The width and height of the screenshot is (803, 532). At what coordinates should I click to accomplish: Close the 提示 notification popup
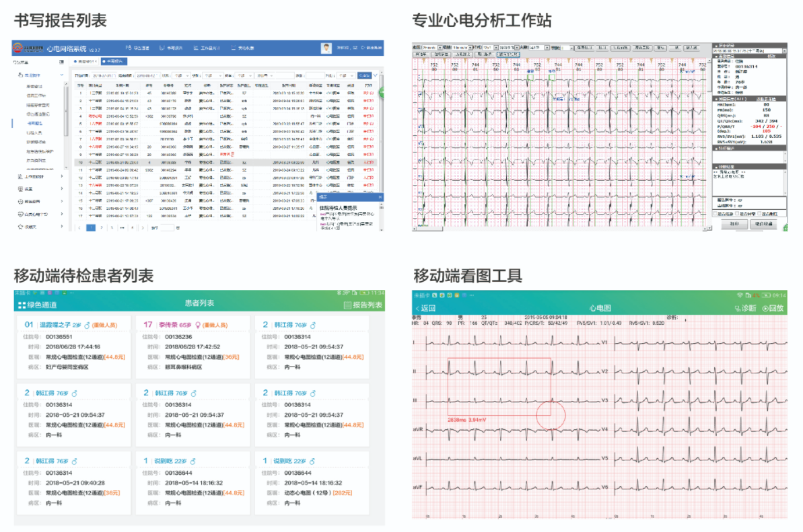coord(380,197)
